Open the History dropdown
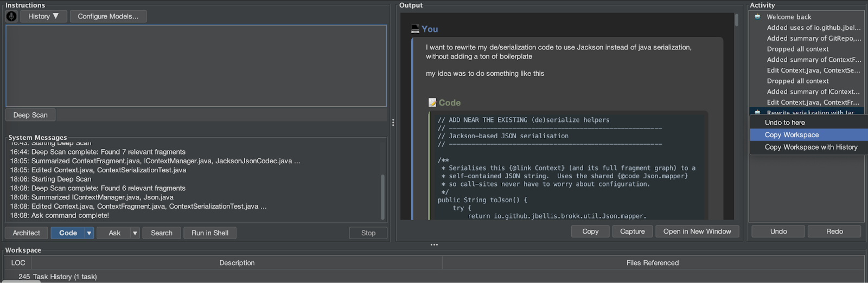868x283 pixels. [43, 16]
